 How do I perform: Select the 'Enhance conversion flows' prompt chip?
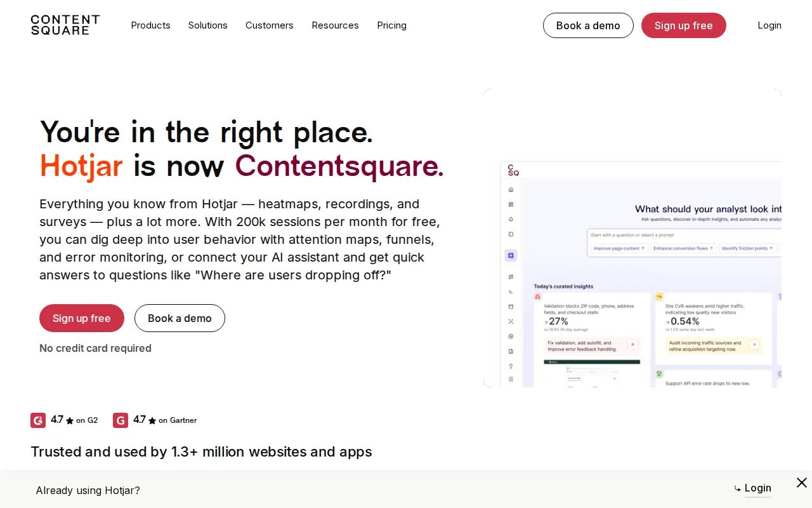point(684,248)
